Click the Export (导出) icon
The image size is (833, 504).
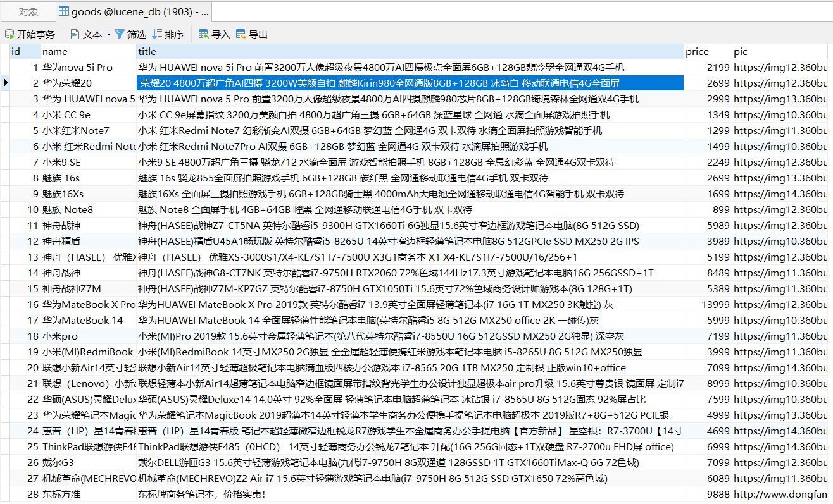(x=241, y=34)
